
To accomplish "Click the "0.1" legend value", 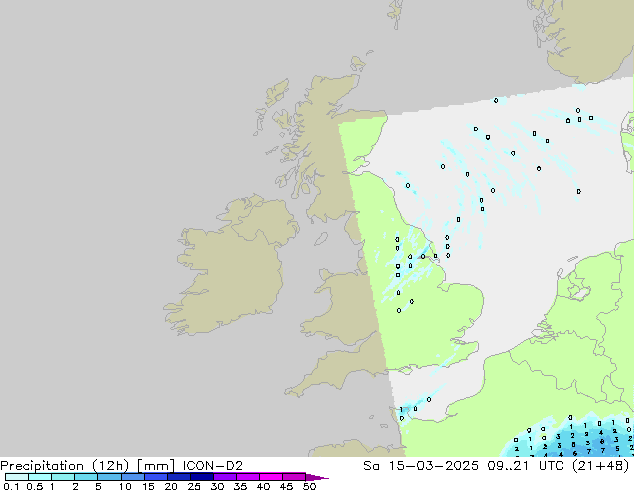I will (11, 486).
